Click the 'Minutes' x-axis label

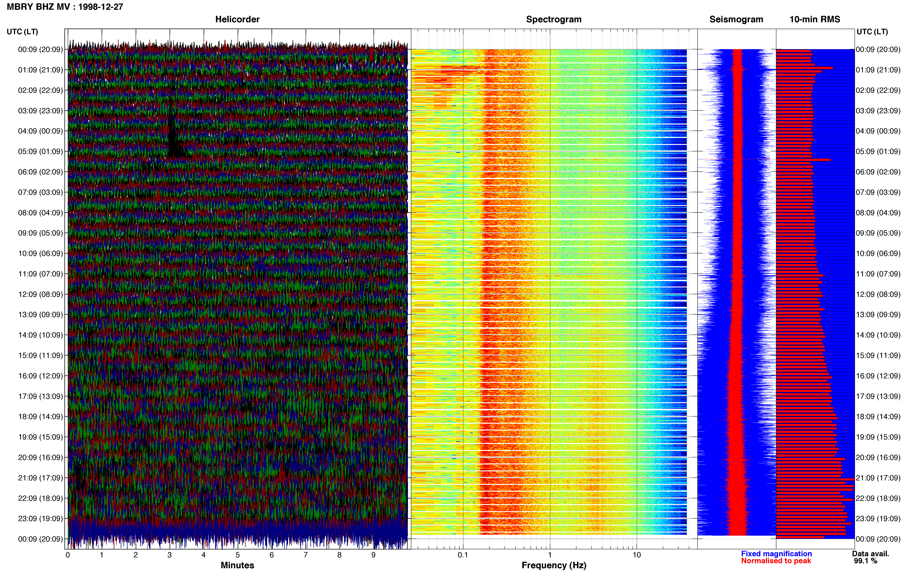[x=237, y=565]
